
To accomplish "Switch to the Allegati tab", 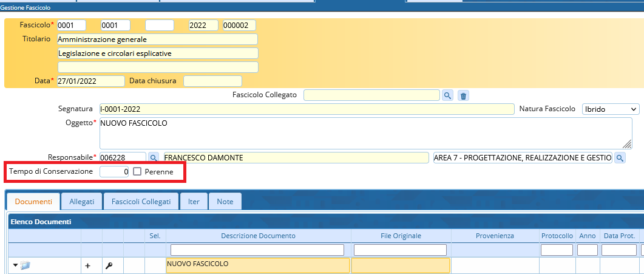I will [81, 201].
